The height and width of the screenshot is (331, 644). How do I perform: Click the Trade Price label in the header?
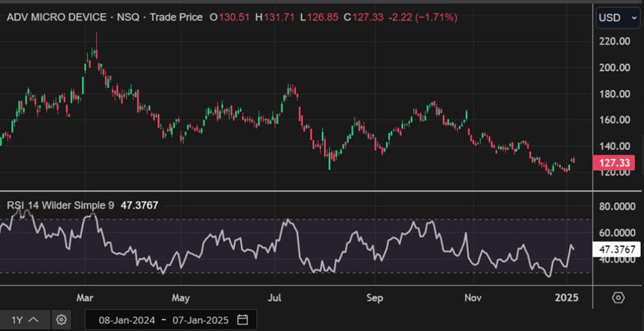pyautogui.click(x=176, y=17)
